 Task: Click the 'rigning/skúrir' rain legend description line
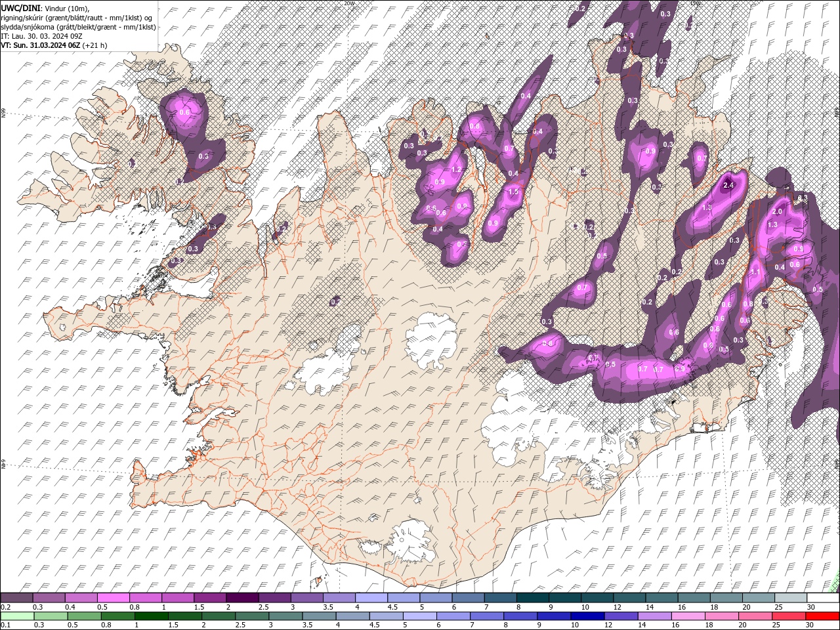[77, 18]
